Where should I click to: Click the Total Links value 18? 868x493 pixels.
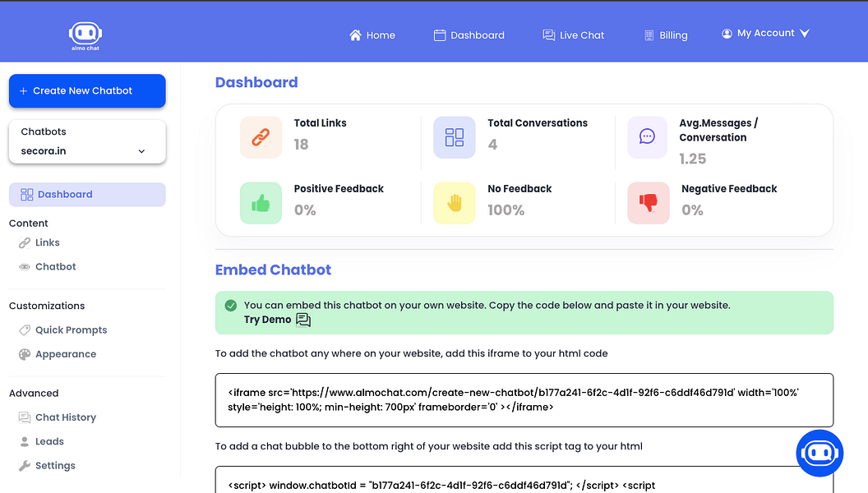point(301,145)
